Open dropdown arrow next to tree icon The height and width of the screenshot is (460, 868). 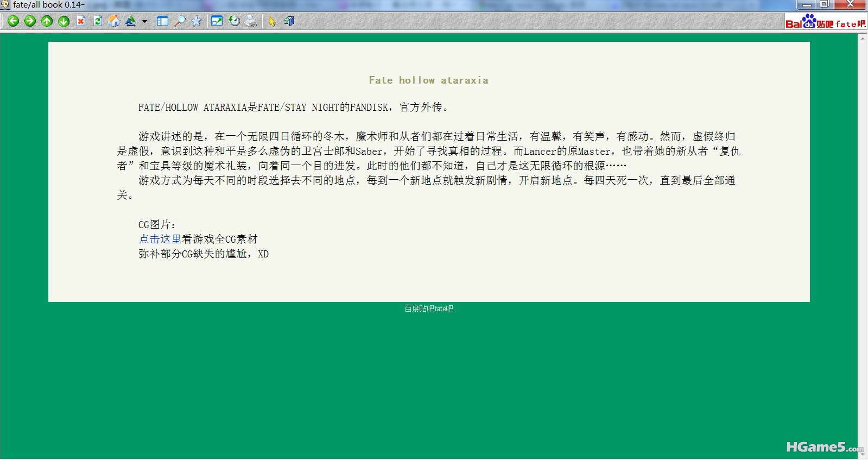coord(144,22)
